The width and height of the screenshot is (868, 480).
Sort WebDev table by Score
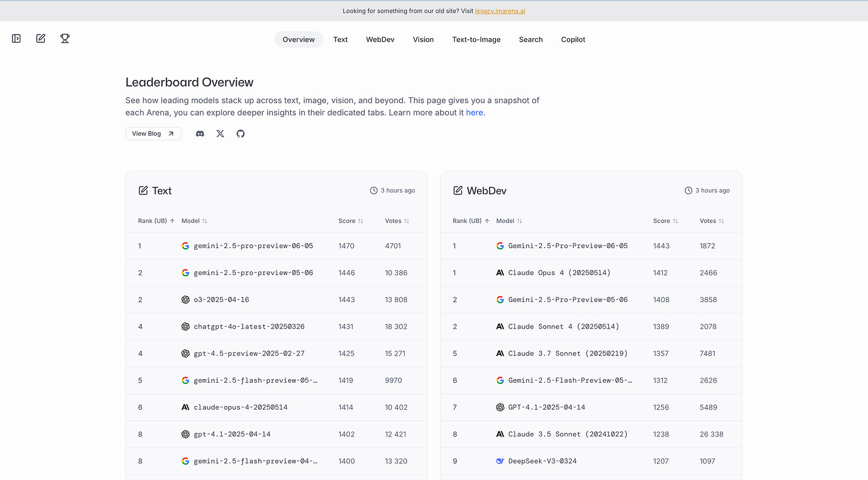[x=666, y=221]
